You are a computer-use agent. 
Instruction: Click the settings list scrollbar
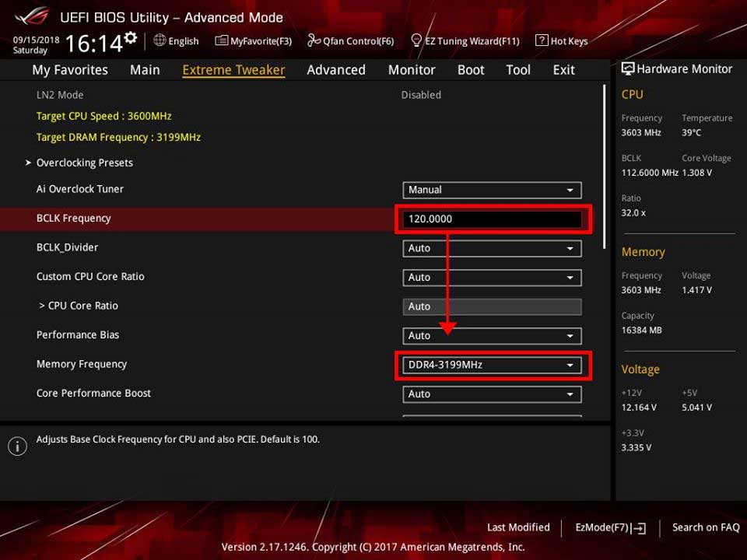click(604, 166)
